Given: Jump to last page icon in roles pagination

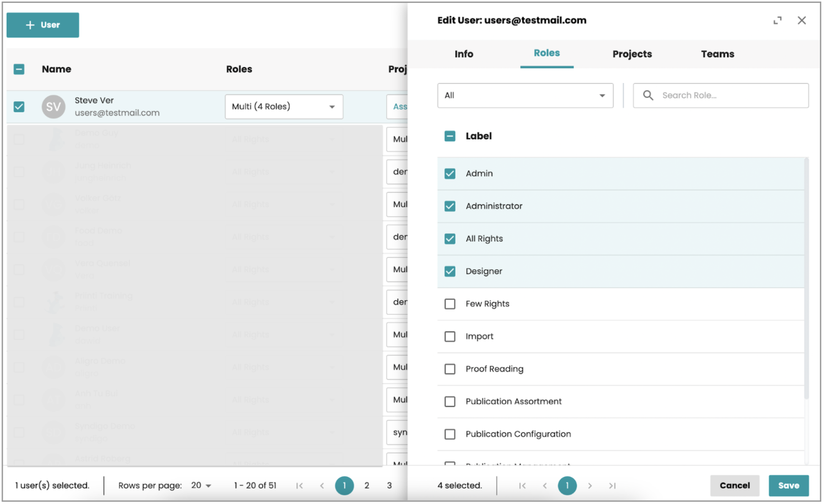Looking at the screenshot, I should (612, 486).
